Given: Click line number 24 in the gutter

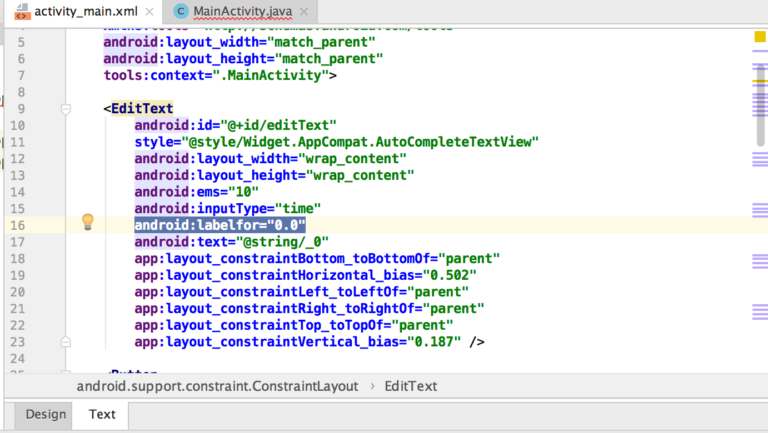Looking at the screenshot, I should [x=18, y=359].
